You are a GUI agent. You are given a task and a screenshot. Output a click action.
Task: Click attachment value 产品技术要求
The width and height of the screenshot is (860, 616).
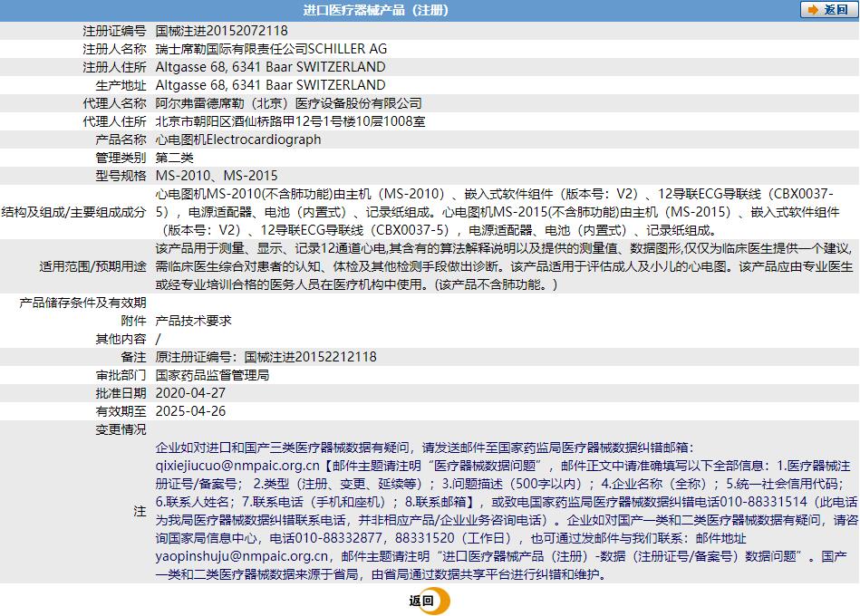[194, 321]
